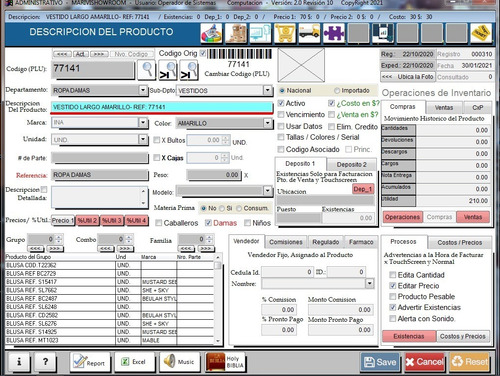
Task: Check the Tallas / Colores / Serial option
Action: [281, 137]
